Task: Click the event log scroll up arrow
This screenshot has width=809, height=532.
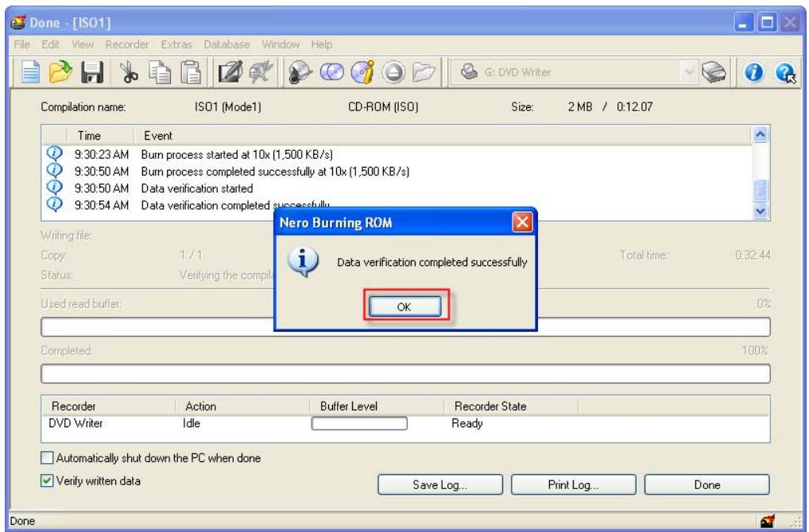Action: point(760,135)
